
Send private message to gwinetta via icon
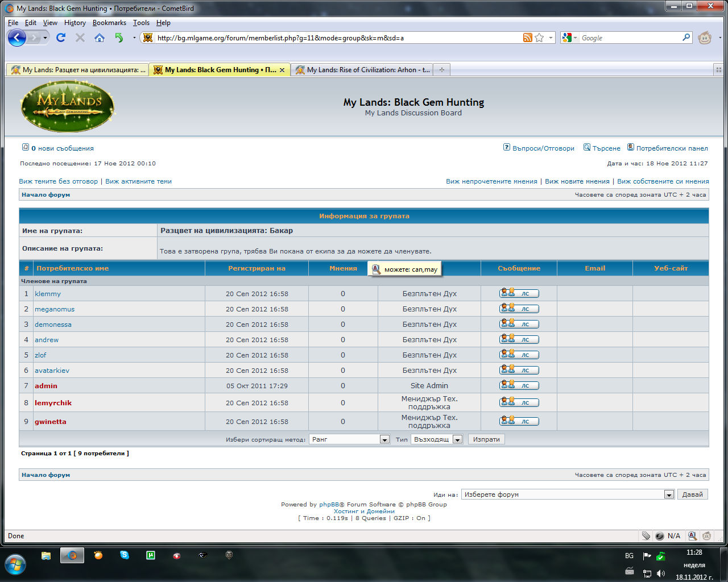tap(519, 421)
